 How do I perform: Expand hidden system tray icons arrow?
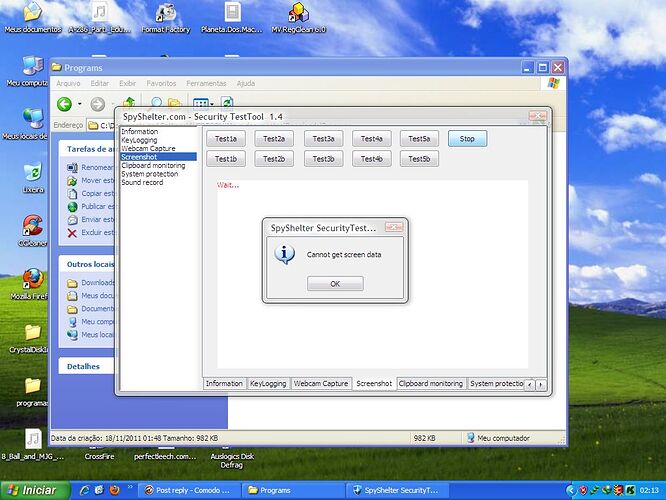[571, 491]
